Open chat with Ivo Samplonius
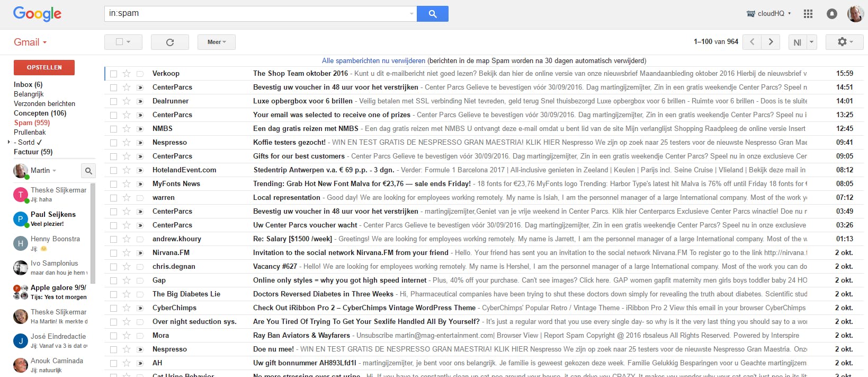 [51, 267]
